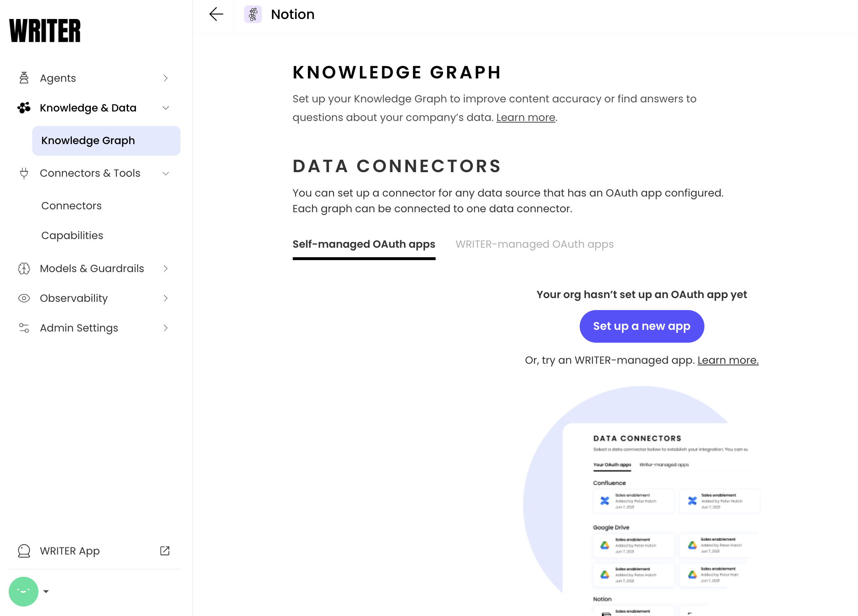This screenshot has width=858, height=616.
Task: Expand the Agents section chevron
Action: 166,78
